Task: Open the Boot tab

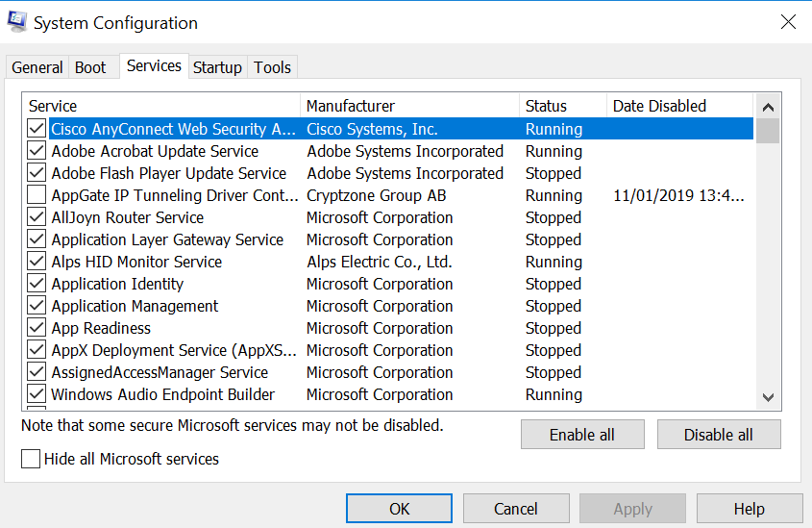Action: [90, 67]
